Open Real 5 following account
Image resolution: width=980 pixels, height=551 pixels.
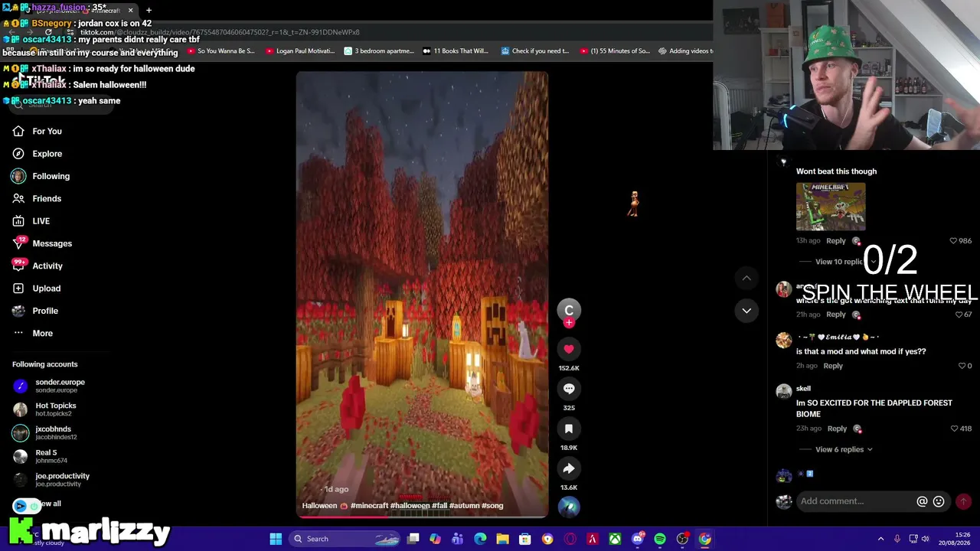pos(40,456)
